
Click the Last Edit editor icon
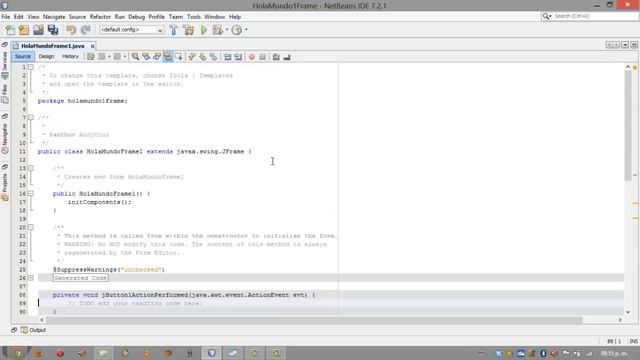(91, 57)
